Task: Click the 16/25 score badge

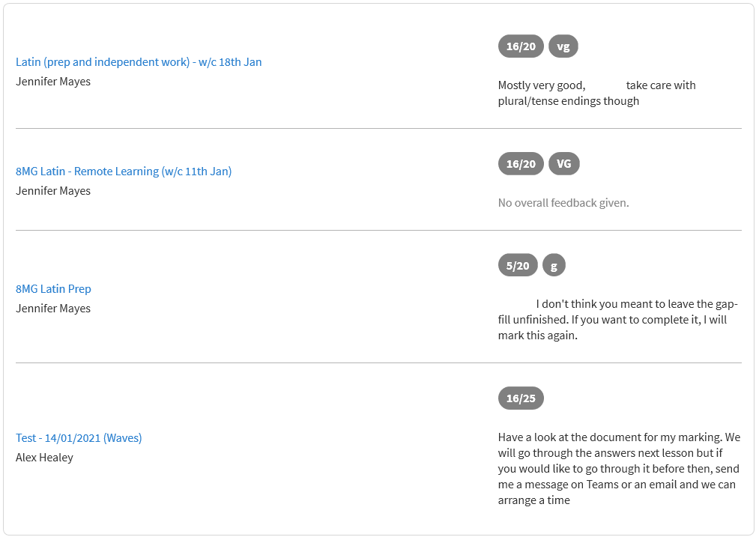Action: [521, 398]
